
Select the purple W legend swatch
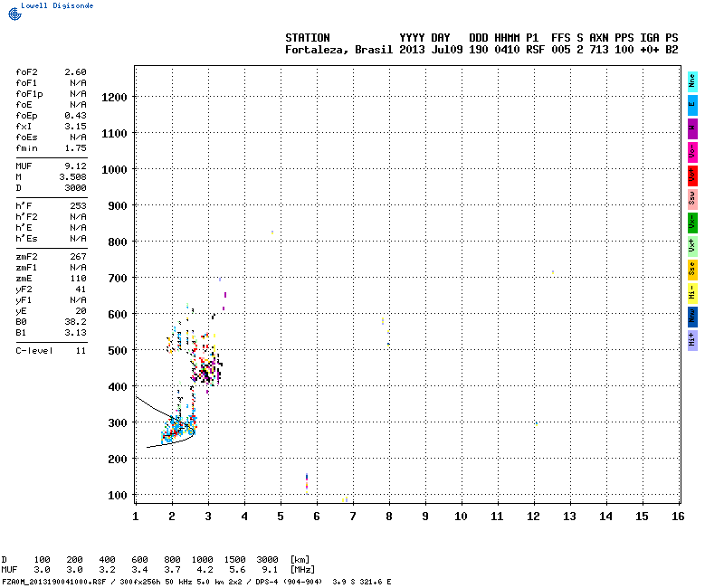[692, 128]
